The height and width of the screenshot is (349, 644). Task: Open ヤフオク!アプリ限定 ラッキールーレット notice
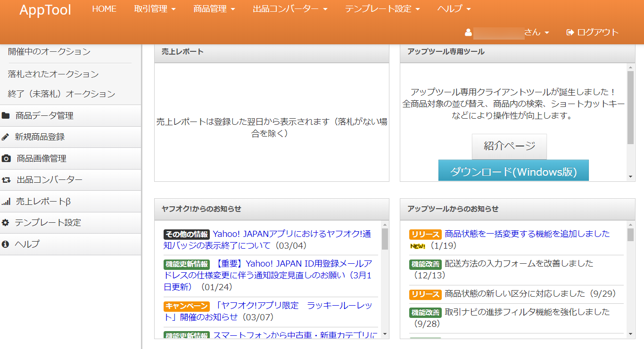coord(268,311)
